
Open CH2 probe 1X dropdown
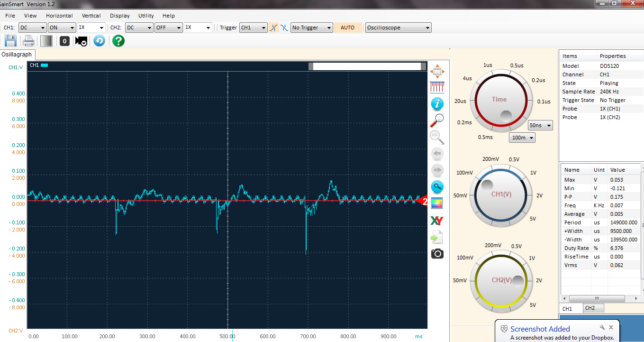pos(198,28)
